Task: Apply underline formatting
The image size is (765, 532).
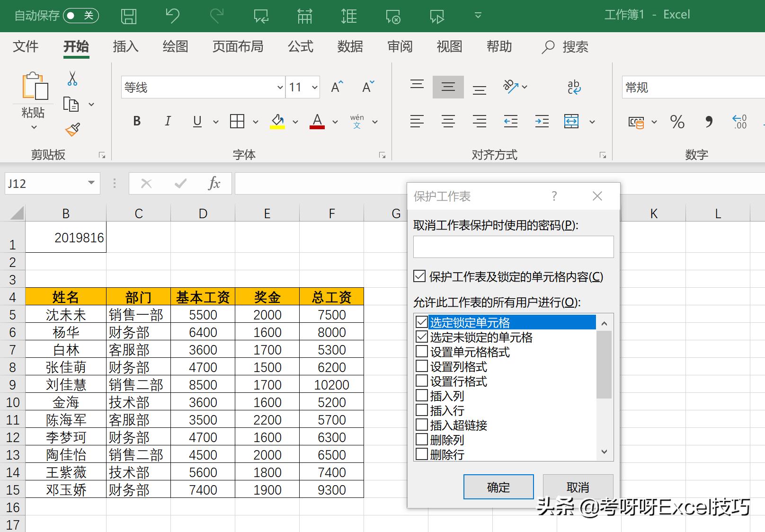Action: pos(197,121)
